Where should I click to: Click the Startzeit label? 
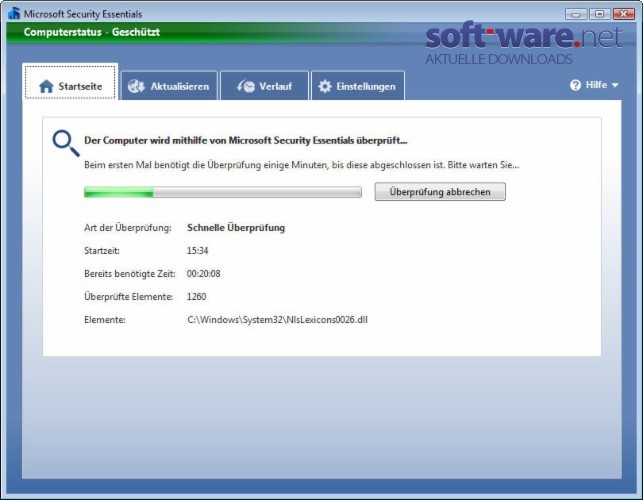(x=102, y=251)
